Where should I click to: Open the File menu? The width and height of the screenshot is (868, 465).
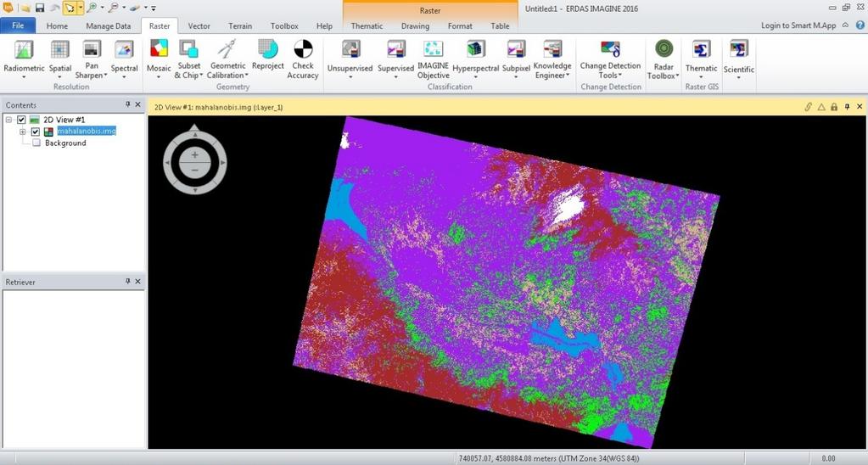[18, 25]
